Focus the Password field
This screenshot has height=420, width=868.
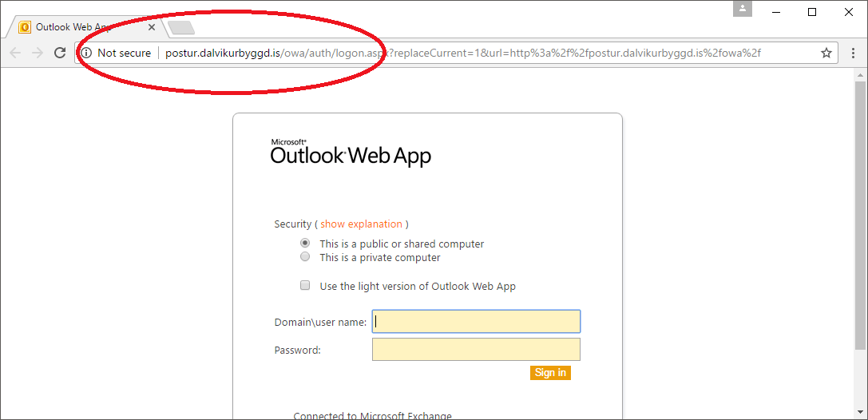pyautogui.click(x=476, y=349)
